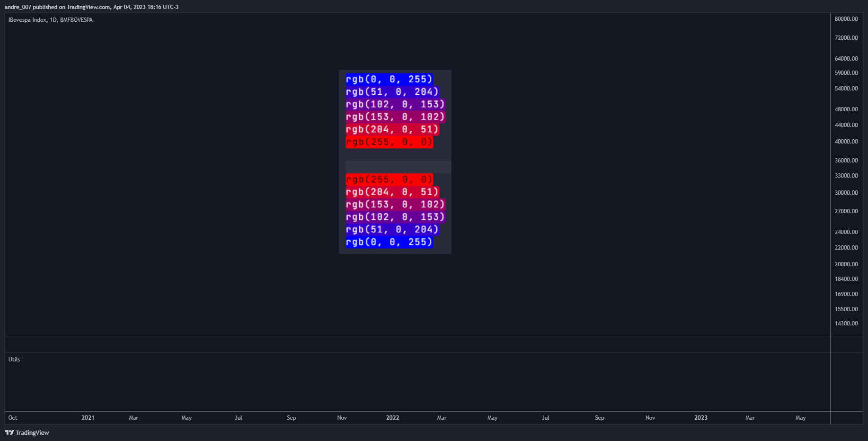Select the last May label after 2023
The width and height of the screenshot is (868, 441).
pyautogui.click(x=801, y=418)
